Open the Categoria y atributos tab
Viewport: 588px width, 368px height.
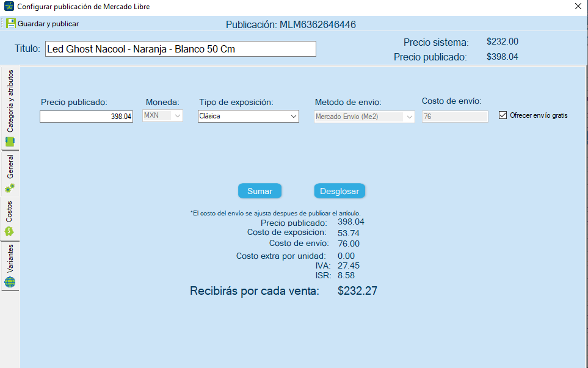point(10,108)
